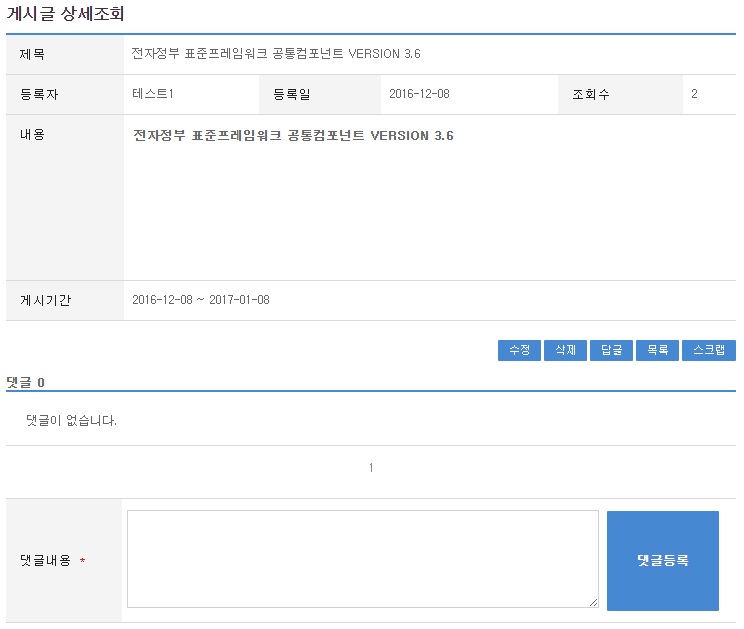The image size is (744, 629).
Task: Click the author name 테스트1
Action: (153, 95)
